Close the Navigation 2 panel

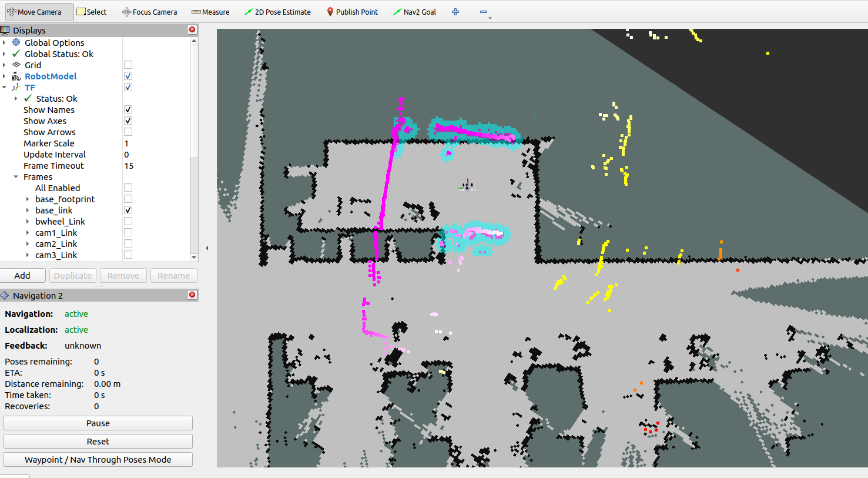192,295
